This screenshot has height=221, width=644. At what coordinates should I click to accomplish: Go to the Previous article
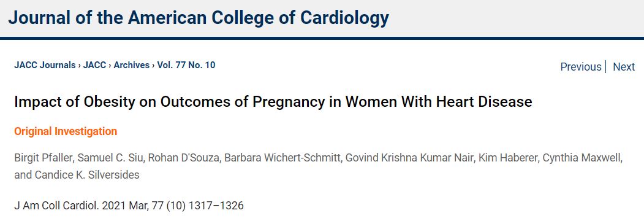tap(581, 67)
